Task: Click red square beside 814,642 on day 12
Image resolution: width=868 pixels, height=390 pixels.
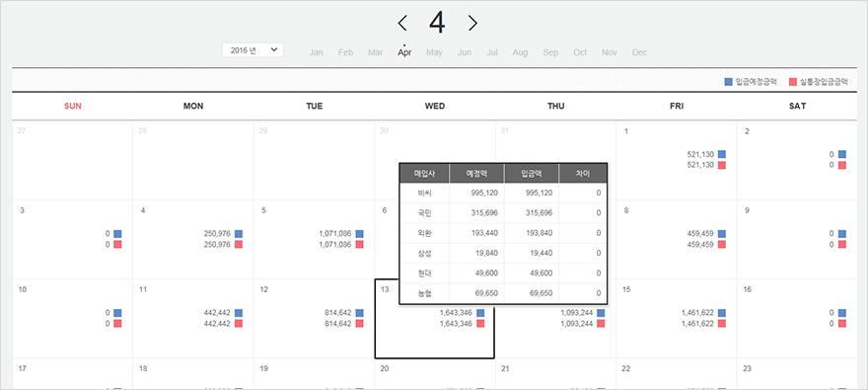Action: [359, 324]
